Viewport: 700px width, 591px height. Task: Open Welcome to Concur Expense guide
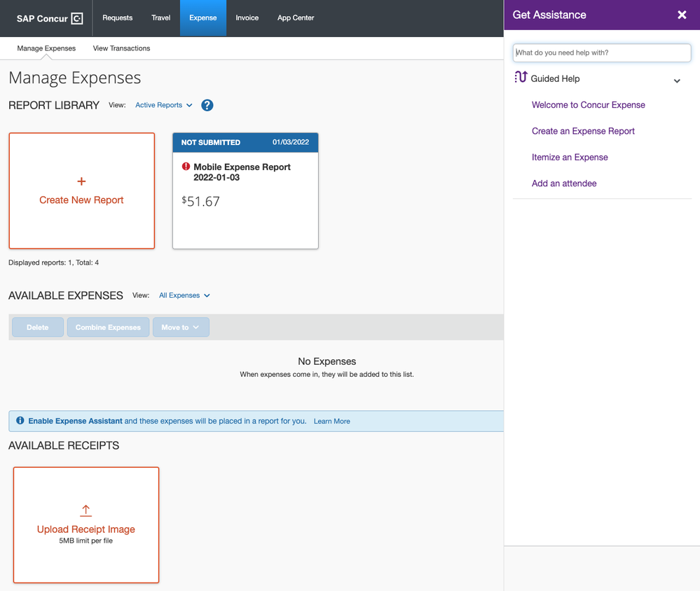click(588, 105)
